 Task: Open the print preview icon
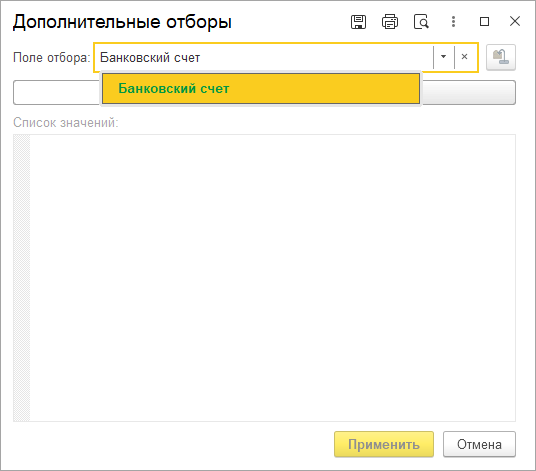tap(421, 22)
